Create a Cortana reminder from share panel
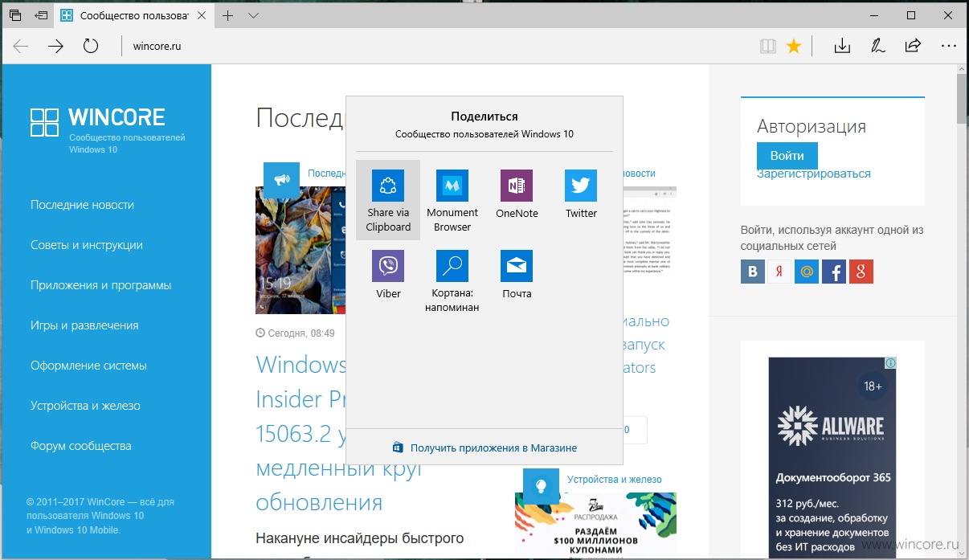Screen dimensions: 969x560 452,280
